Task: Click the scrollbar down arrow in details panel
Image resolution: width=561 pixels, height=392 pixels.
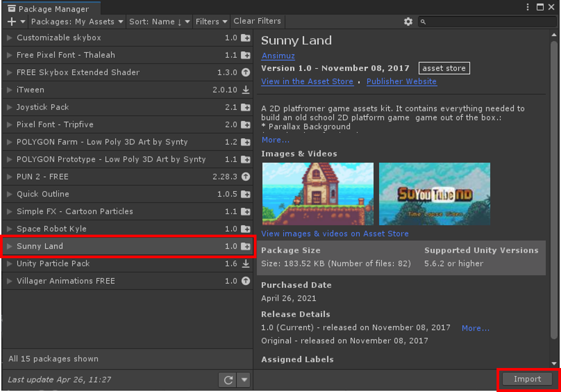Action: [x=554, y=363]
